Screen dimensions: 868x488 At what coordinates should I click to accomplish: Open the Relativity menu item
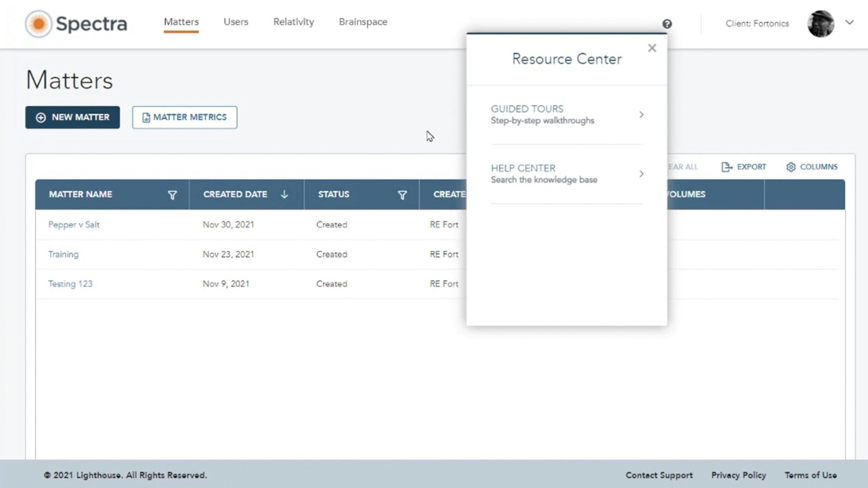[x=293, y=22]
